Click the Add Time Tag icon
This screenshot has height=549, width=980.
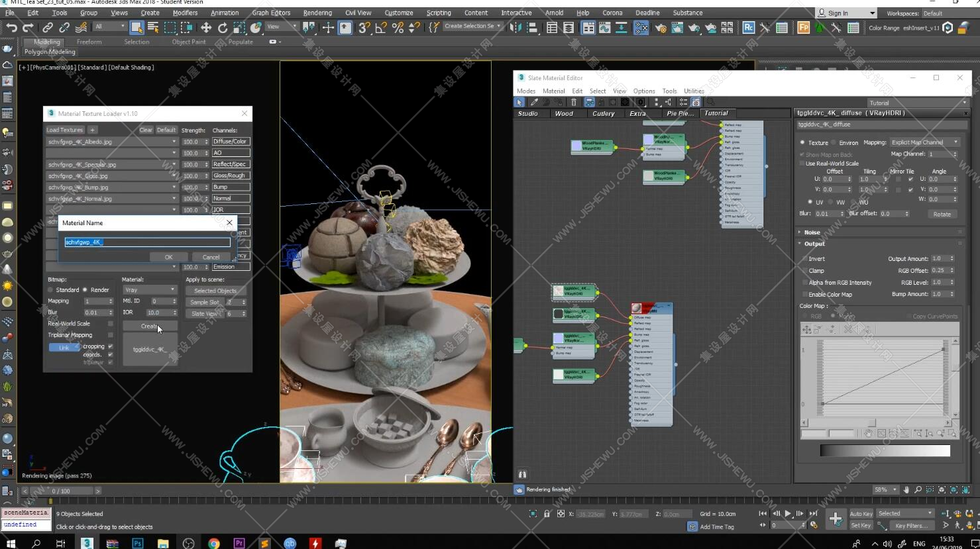(x=692, y=526)
